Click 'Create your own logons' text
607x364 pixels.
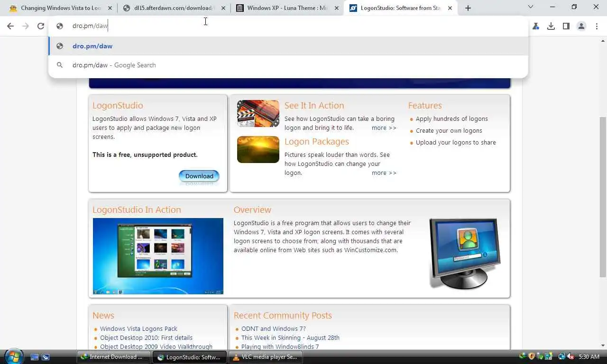click(449, 131)
